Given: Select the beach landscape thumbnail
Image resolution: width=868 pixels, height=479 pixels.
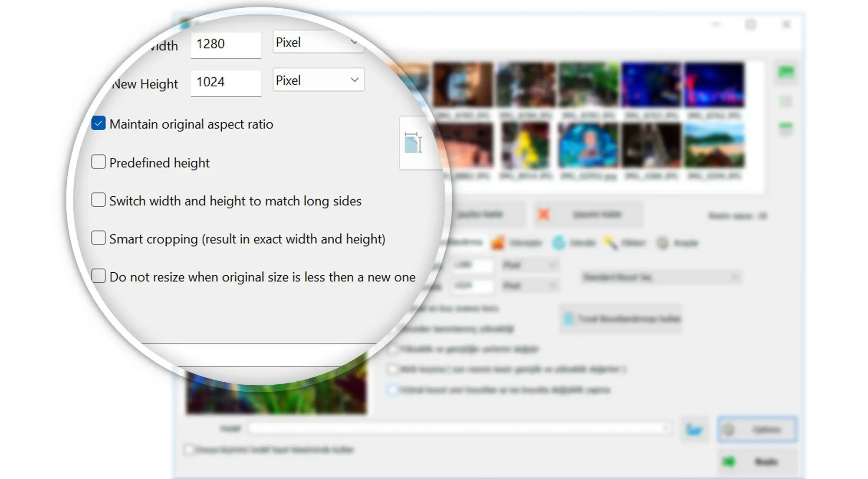Looking at the screenshot, I should click(x=714, y=145).
